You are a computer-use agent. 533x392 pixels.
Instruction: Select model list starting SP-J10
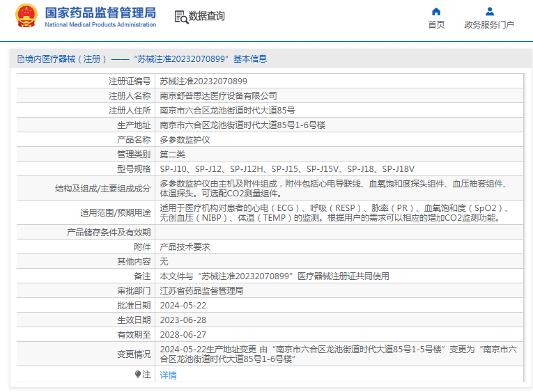(287, 168)
